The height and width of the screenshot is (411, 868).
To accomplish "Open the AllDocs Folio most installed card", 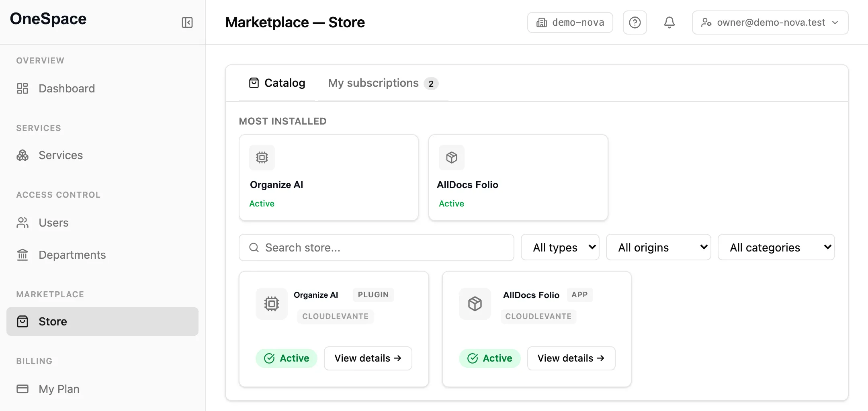I will tap(518, 178).
